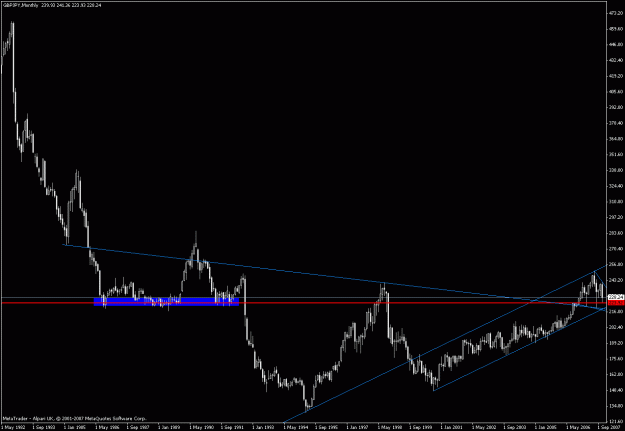The width and height of the screenshot is (625, 431).
Task: Click the '1 Sep 2007' date label
Action: [x=607, y=427]
